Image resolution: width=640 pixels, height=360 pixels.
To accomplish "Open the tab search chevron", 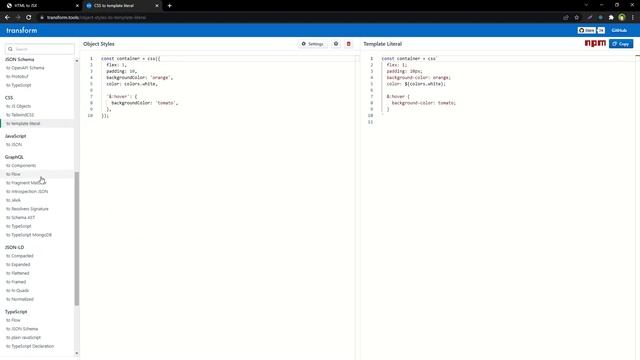I will click(586, 5).
